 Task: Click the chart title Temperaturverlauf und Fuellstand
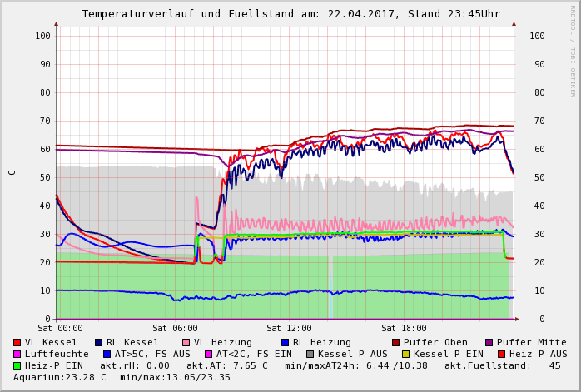click(x=290, y=14)
